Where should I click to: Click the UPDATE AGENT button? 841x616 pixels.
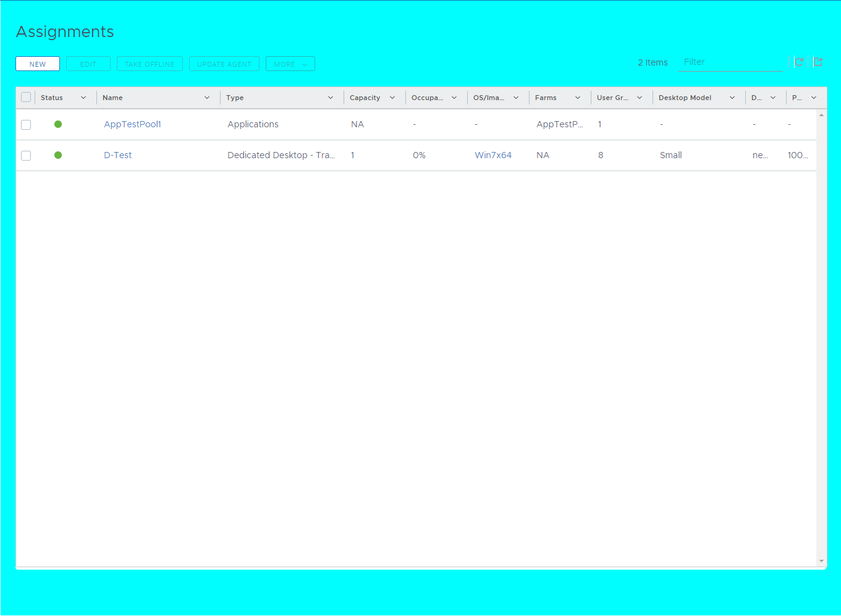pos(224,64)
